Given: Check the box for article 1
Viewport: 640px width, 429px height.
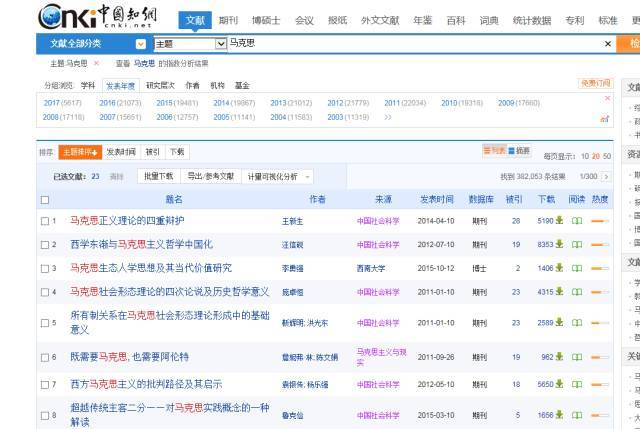Looking at the screenshot, I should (x=45, y=221).
